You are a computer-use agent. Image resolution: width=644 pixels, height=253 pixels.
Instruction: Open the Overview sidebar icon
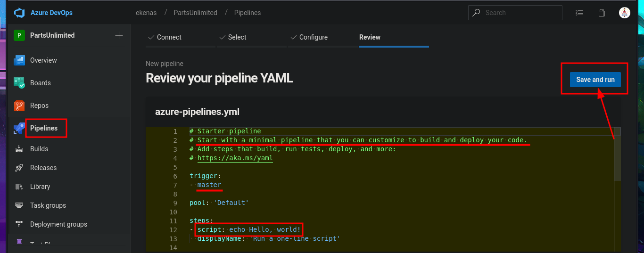click(19, 60)
